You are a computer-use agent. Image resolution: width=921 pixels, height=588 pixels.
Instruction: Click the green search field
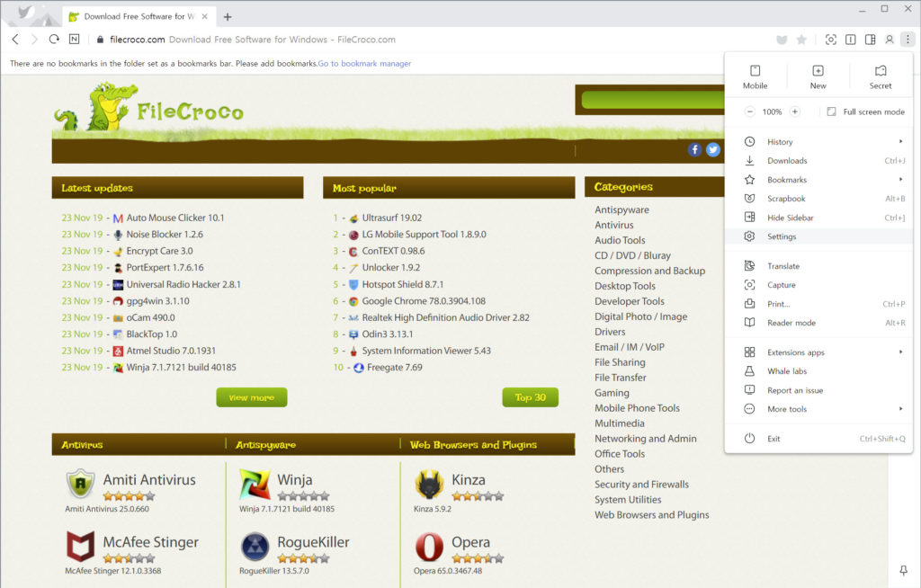click(x=652, y=99)
